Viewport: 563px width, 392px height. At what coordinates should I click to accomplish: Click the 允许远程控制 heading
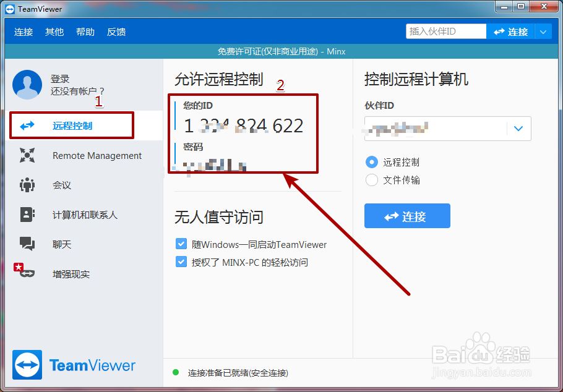click(219, 79)
